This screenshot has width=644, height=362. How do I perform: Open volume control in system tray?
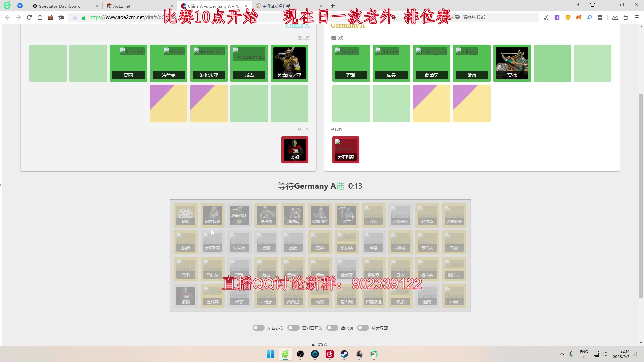[605, 354]
